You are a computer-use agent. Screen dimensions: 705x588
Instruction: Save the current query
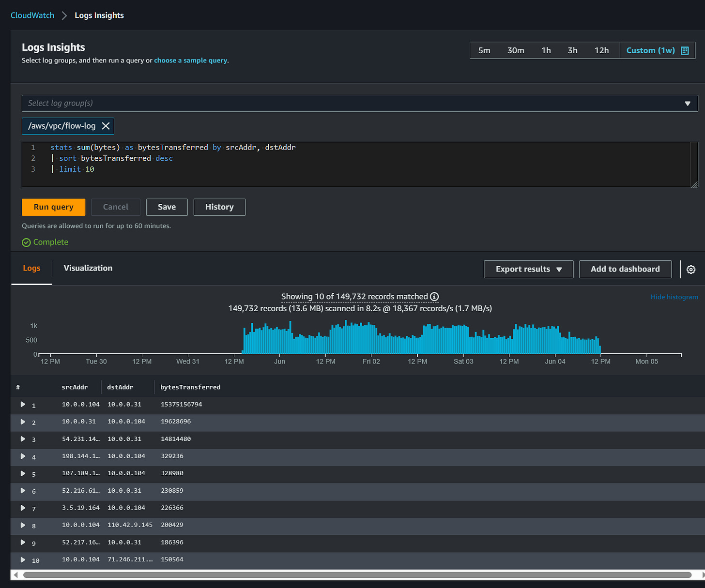click(167, 207)
